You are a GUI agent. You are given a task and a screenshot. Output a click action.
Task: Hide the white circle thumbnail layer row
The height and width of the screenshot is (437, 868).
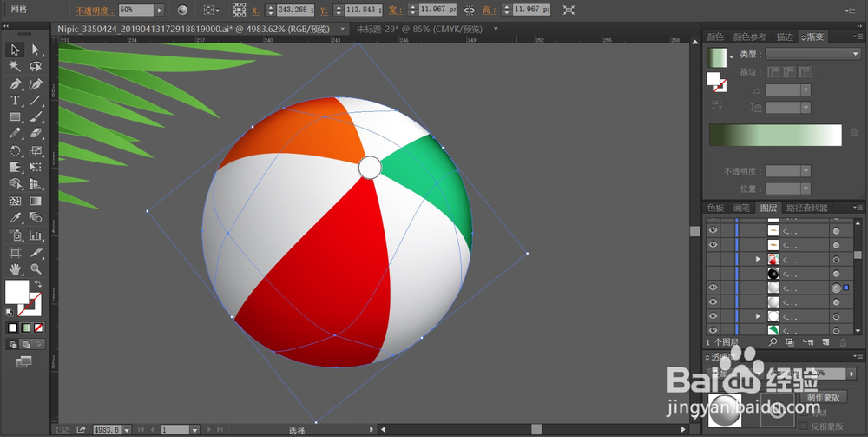pos(713,315)
